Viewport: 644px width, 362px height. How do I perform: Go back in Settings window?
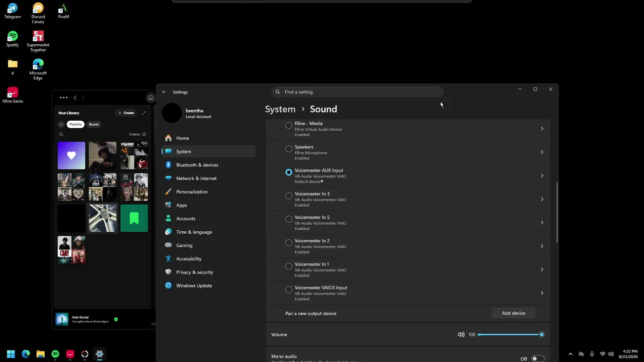click(164, 92)
